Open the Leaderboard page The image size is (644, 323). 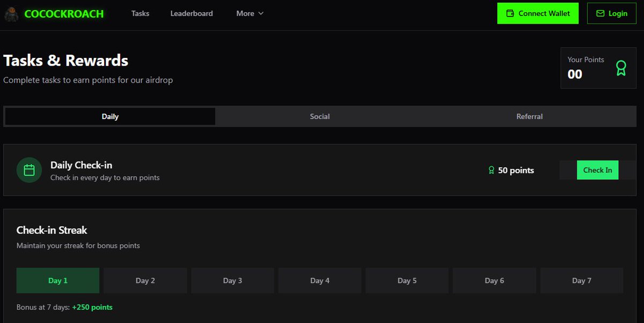pyautogui.click(x=192, y=13)
